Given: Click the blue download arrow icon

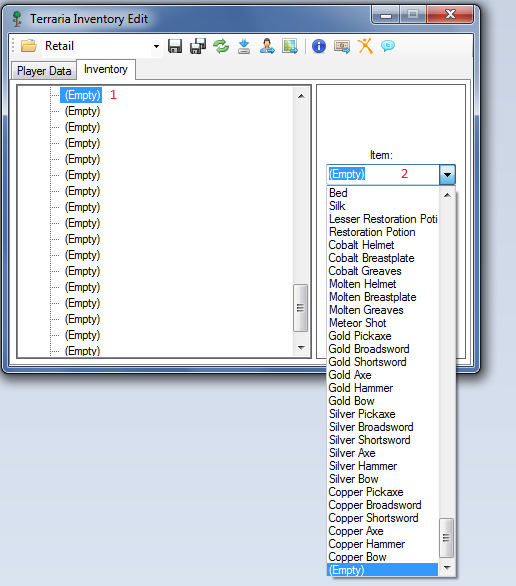Looking at the screenshot, I should coord(244,46).
